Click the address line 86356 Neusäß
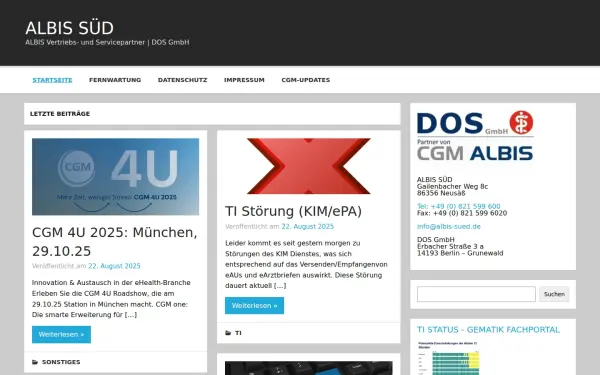600x375 pixels. tap(441, 193)
